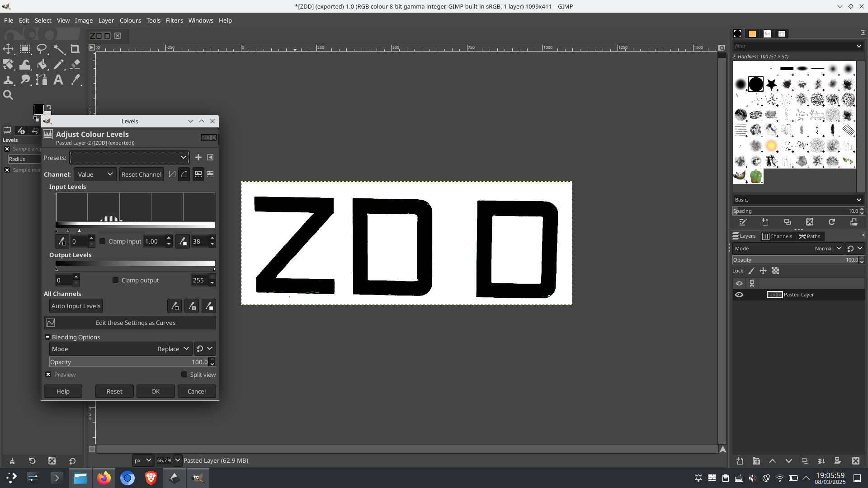Select the Colour Picker tool
The height and width of the screenshot is (488, 868).
75,80
